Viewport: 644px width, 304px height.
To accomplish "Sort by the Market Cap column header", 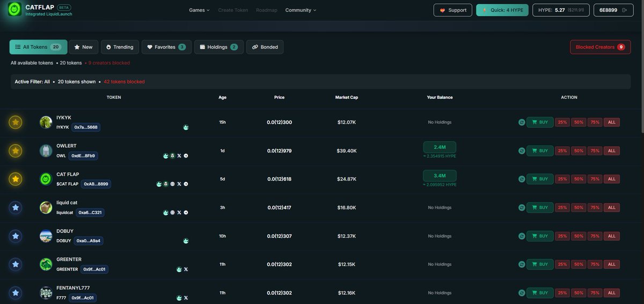I will (347, 97).
